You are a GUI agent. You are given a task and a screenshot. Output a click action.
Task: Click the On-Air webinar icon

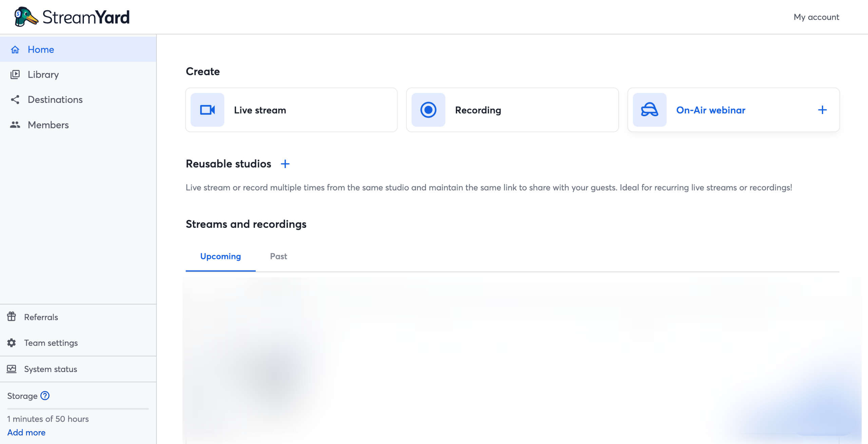point(649,110)
